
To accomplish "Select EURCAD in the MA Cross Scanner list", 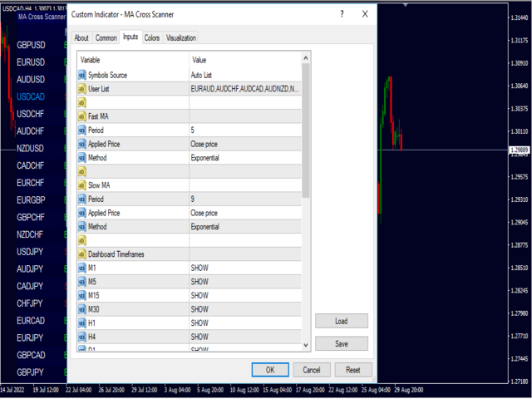I will click(31, 321).
